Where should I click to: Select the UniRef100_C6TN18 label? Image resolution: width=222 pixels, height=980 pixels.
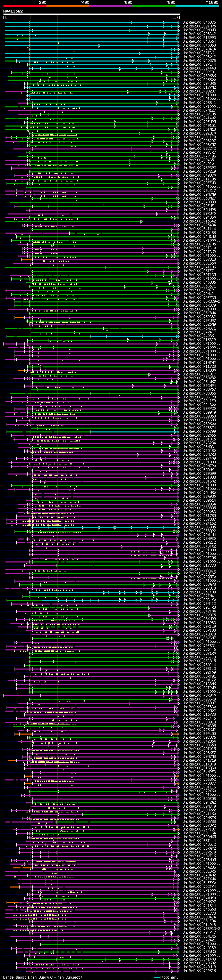tap(199, 129)
